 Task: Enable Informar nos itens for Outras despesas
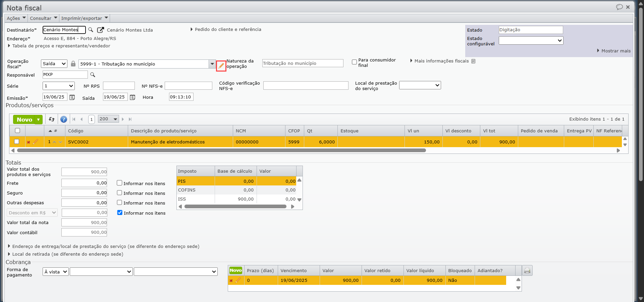119,203
